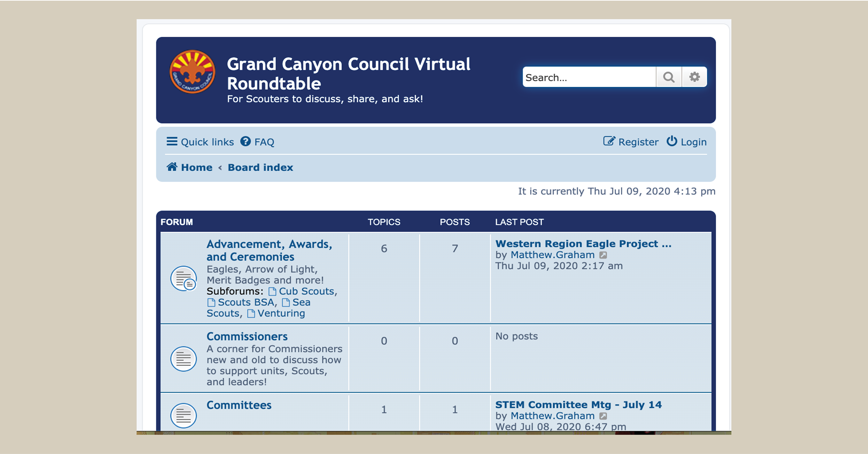The height and width of the screenshot is (454, 868).
Task: Click the 'A corner for Commissioners' description
Action: pos(275,365)
